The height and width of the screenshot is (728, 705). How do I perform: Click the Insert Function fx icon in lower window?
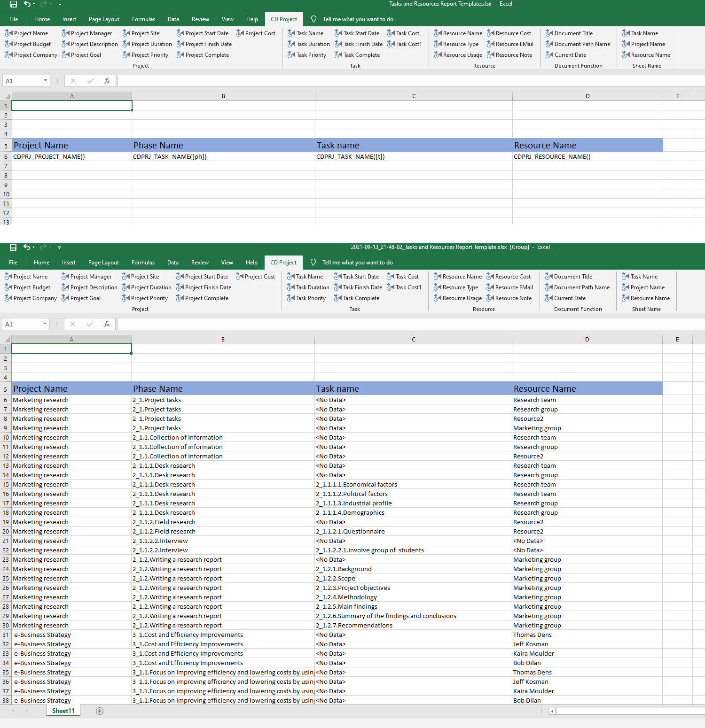(107, 324)
